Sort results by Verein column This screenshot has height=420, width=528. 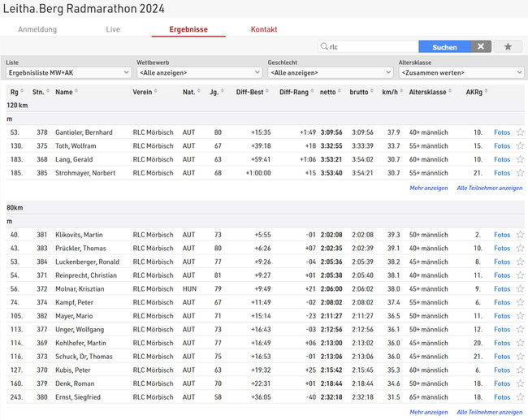(x=145, y=92)
